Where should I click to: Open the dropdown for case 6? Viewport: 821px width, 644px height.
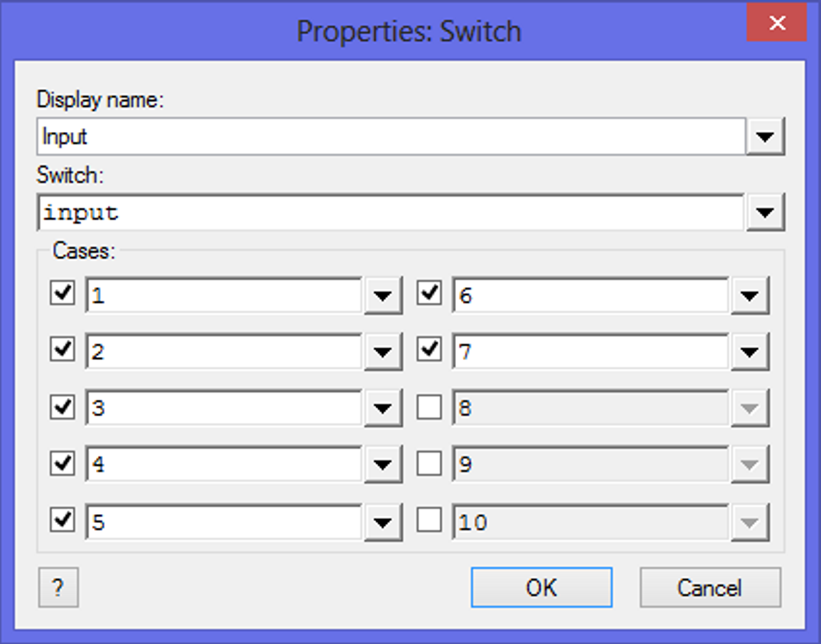(750, 295)
